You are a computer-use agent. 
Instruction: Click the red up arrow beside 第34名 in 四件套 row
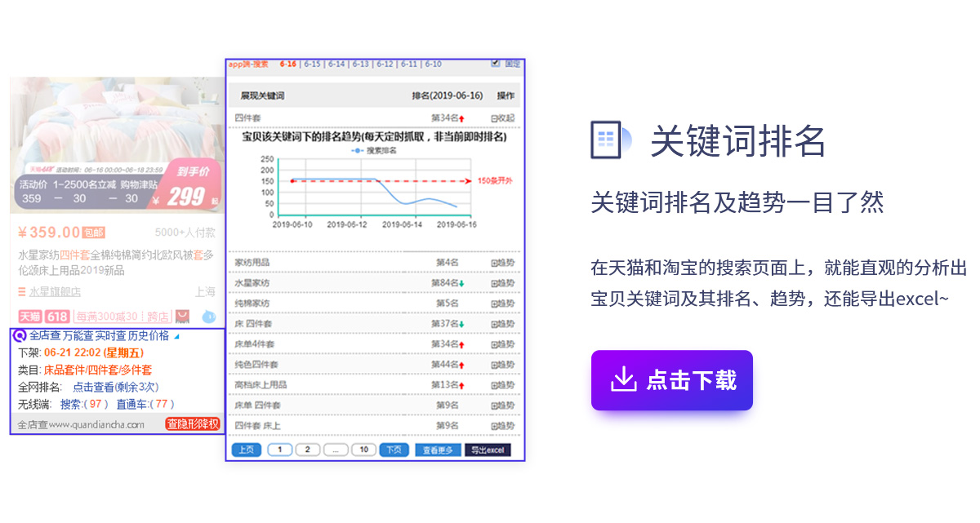click(x=462, y=119)
